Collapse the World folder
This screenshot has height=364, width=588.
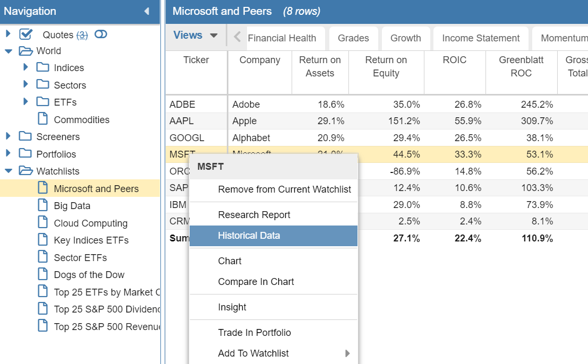tap(8, 51)
